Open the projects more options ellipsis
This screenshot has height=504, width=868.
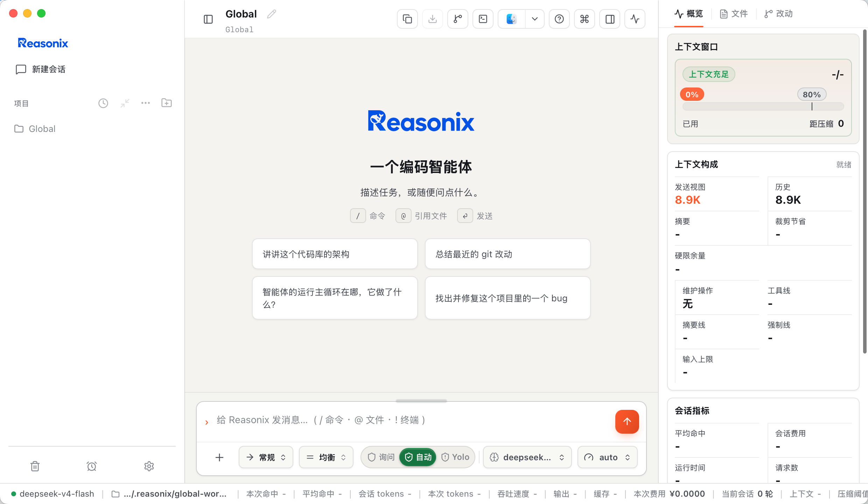click(146, 103)
